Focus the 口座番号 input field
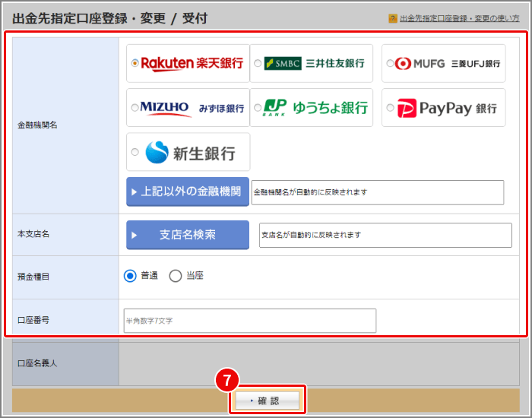 click(250, 321)
